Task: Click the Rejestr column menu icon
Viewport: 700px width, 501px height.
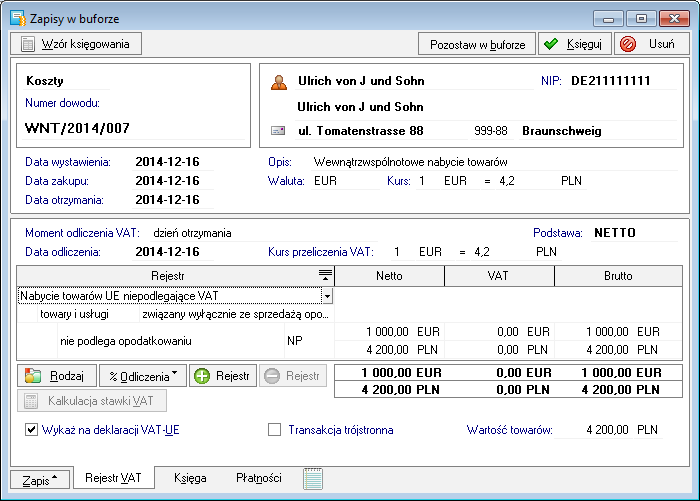Action: click(325, 275)
